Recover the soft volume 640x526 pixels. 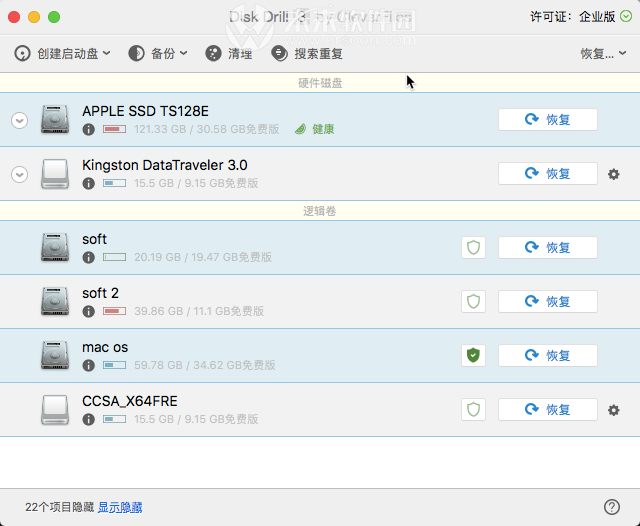(548, 247)
